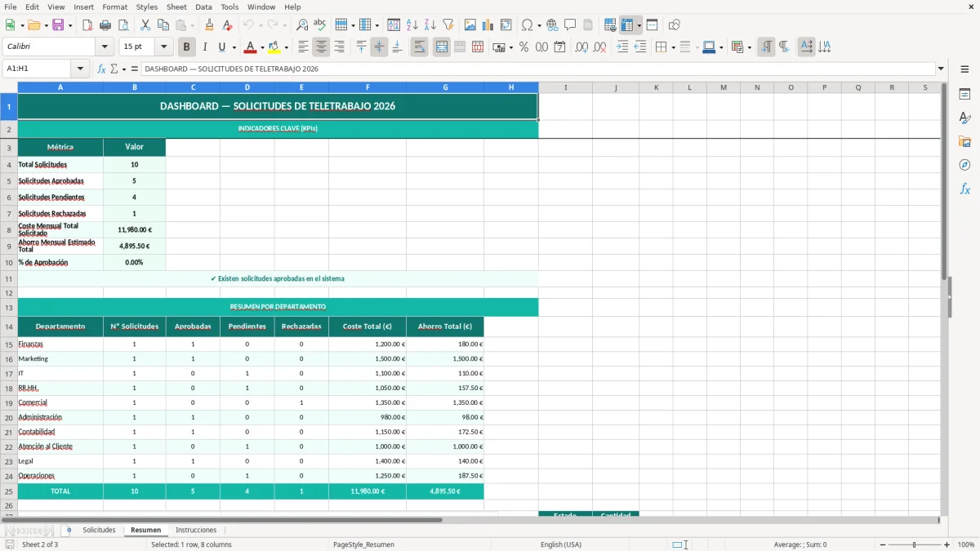The image size is (980, 551).
Task: Switch to Solicitudes sheet tab
Action: click(x=99, y=531)
